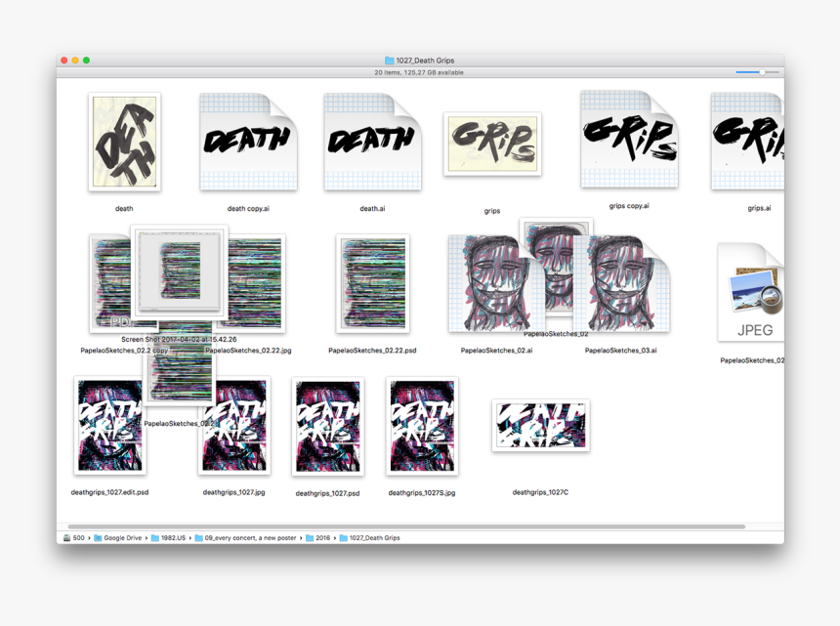
Task: Select the deathgrips_1027C wide image thumbnail
Action: (541, 425)
